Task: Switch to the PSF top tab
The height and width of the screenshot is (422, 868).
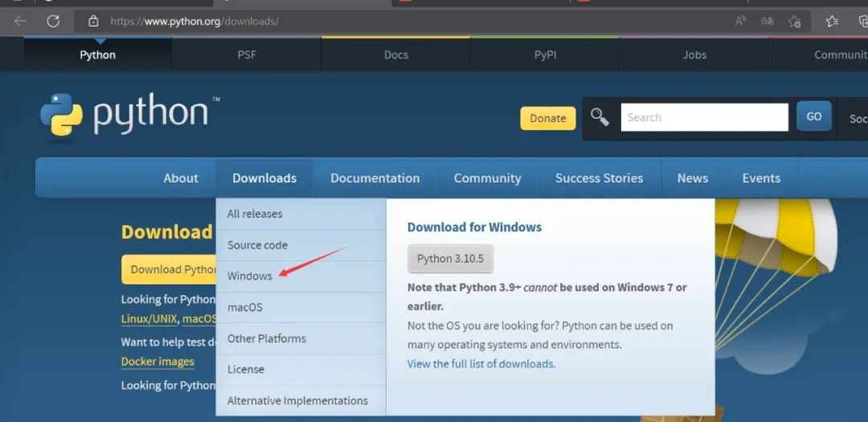Action: 247,55
